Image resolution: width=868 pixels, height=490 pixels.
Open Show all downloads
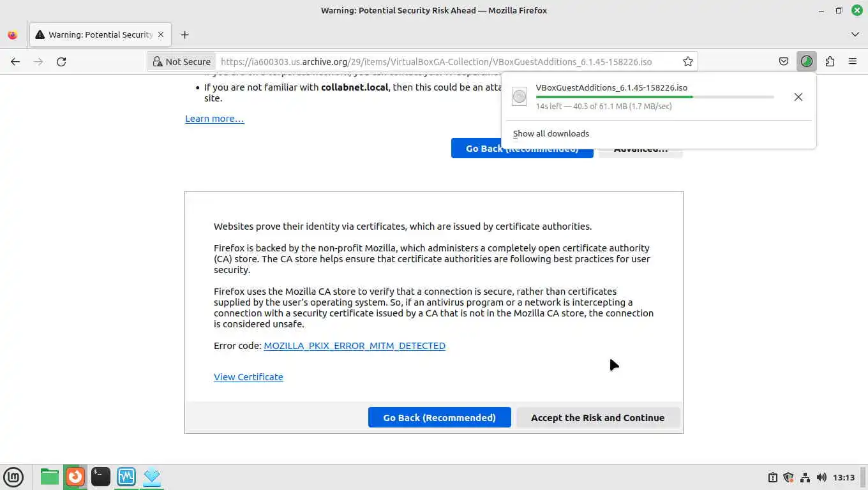[551, 133]
